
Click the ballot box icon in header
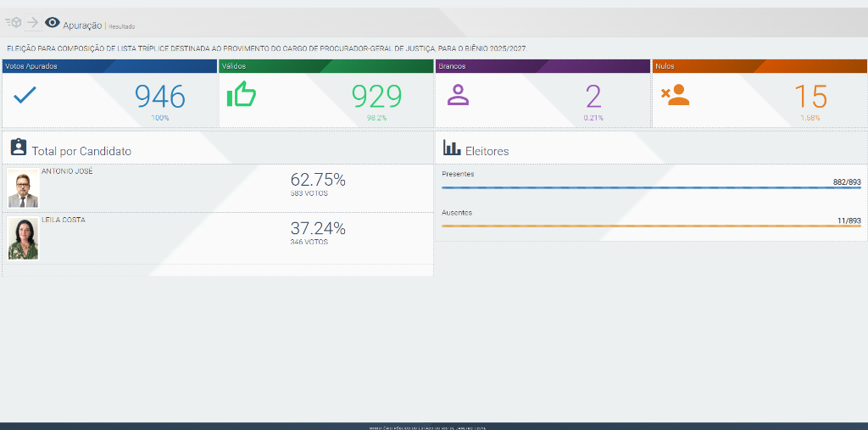[x=13, y=23]
